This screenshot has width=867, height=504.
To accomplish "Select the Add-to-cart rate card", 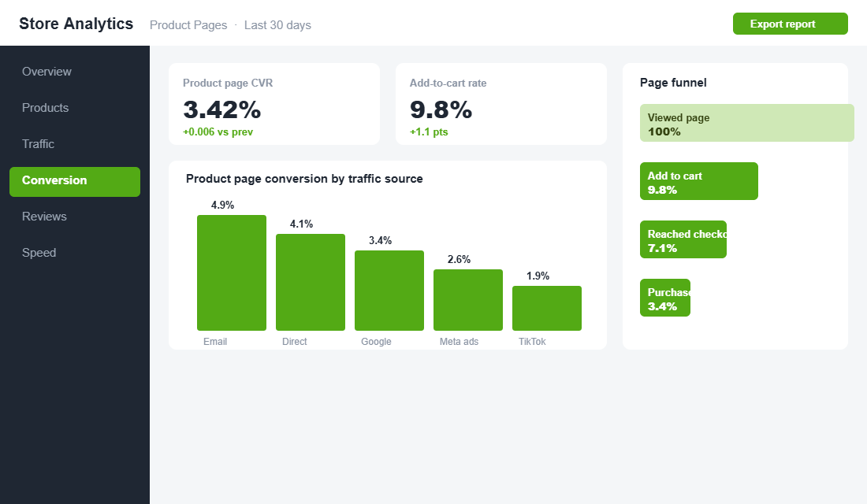I will 501,104.
